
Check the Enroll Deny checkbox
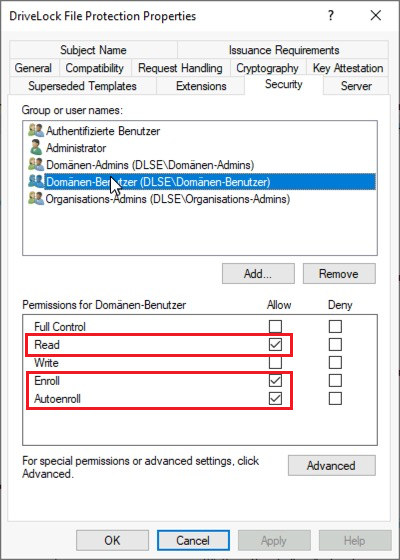(x=335, y=381)
